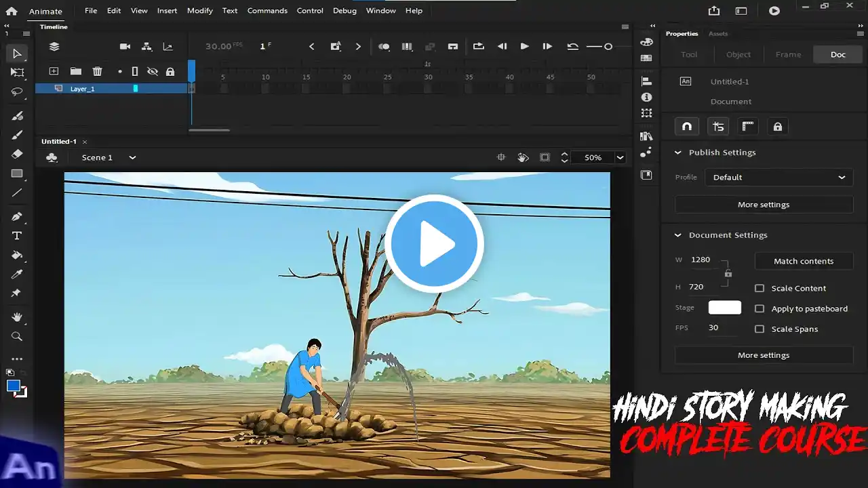Collapse the Publish Settings section
The width and height of the screenshot is (868, 488).
pos(677,152)
